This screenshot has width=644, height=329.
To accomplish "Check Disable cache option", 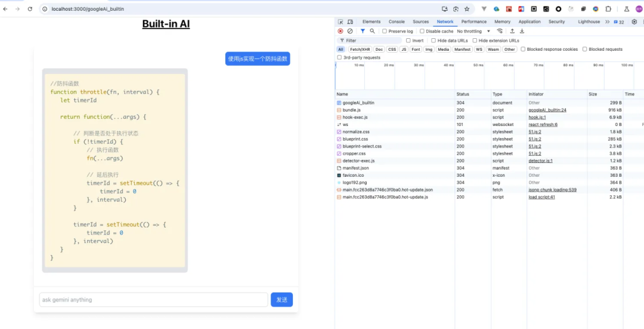I will coord(422,31).
